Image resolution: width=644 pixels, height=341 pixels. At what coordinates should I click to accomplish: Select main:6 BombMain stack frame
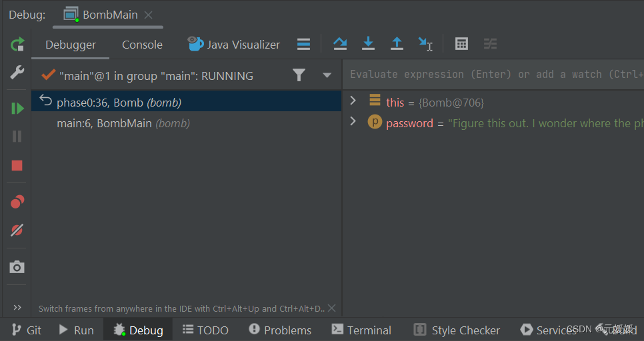pyautogui.click(x=187, y=123)
